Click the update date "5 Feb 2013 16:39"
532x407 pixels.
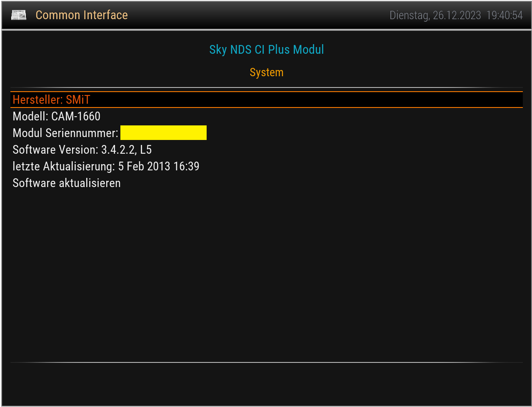pos(159,166)
